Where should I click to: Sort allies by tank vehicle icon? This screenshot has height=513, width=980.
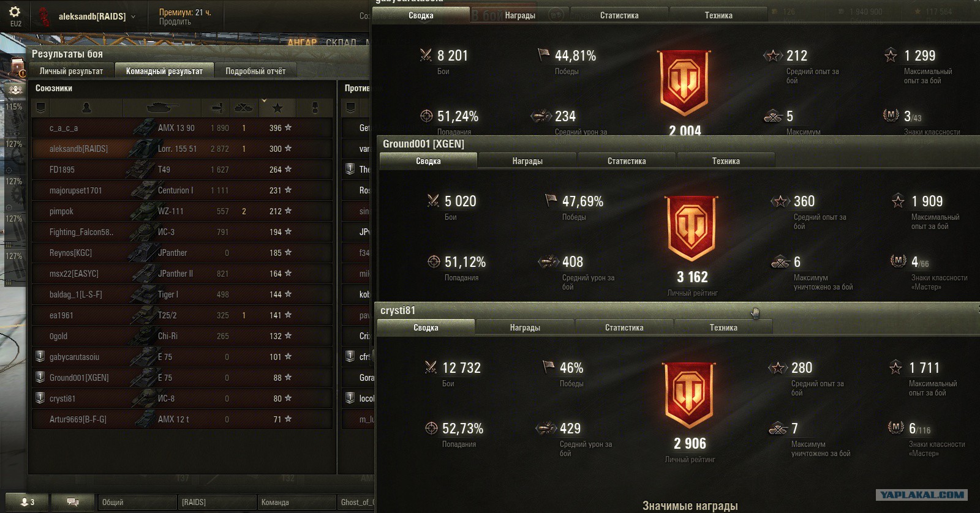(162, 108)
